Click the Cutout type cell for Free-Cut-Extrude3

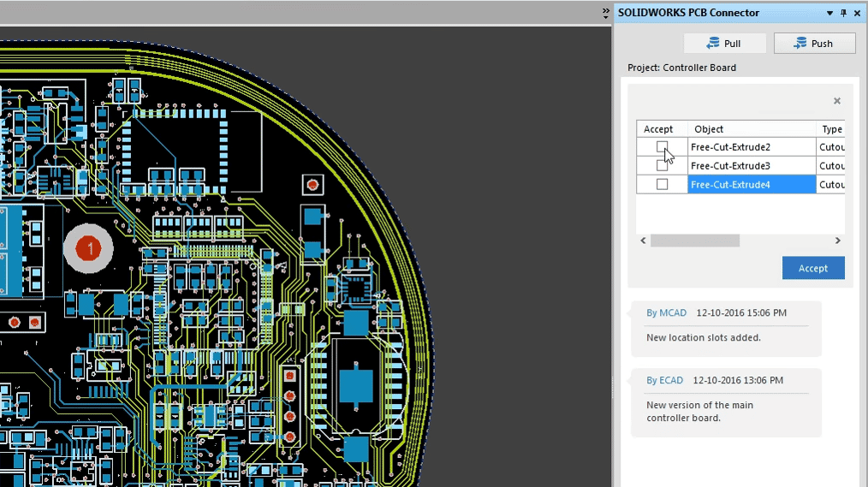(831, 165)
